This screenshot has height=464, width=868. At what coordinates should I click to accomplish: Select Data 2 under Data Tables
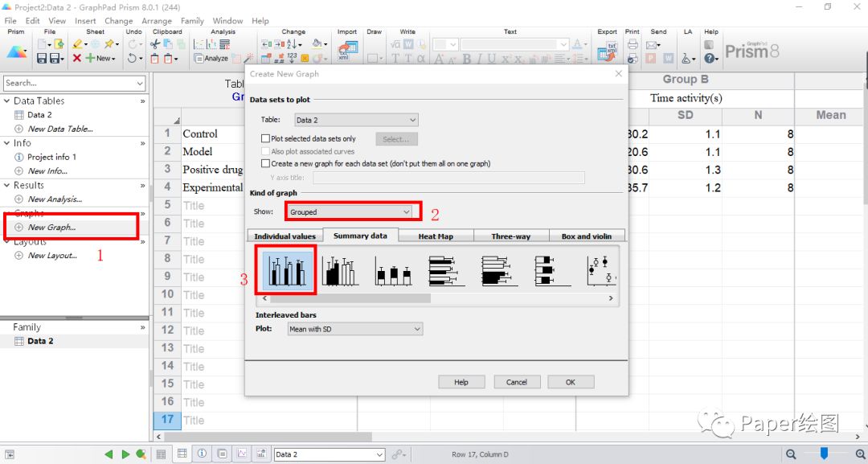39,115
